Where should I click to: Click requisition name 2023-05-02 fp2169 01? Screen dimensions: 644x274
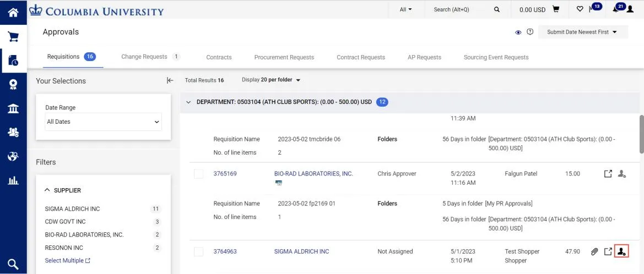[307, 204]
